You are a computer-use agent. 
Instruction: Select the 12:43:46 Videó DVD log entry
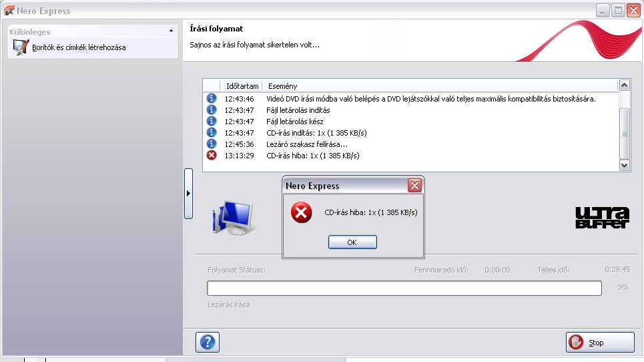410,99
